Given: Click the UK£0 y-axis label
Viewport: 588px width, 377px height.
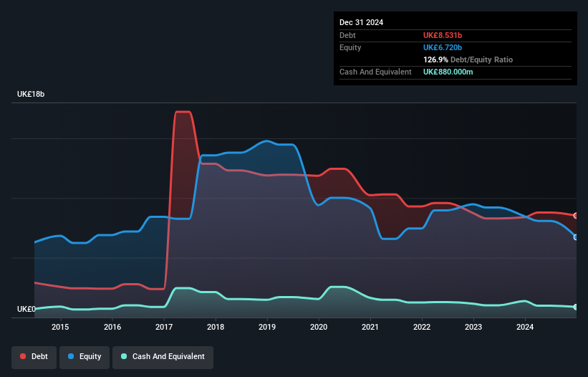Looking at the screenshot, I should pos(26,309).
